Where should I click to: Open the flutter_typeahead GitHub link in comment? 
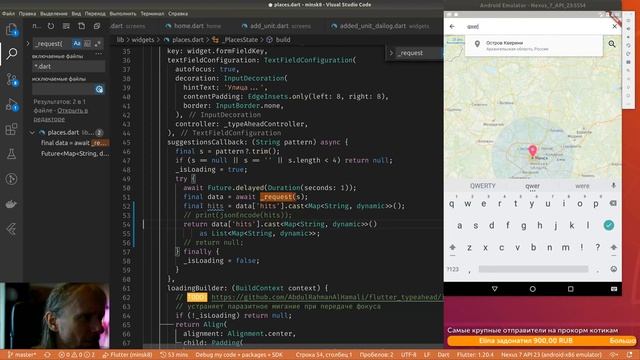[327, 297]
